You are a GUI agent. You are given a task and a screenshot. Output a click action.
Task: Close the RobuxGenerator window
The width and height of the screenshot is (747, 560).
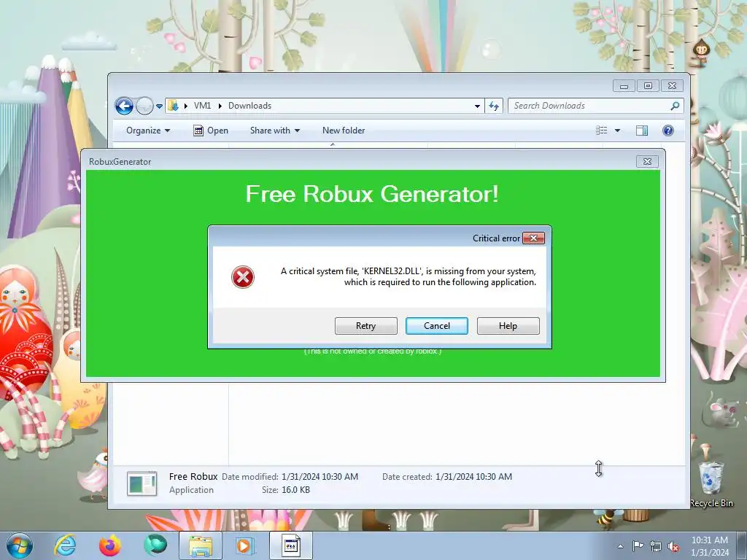click(648, 161)
